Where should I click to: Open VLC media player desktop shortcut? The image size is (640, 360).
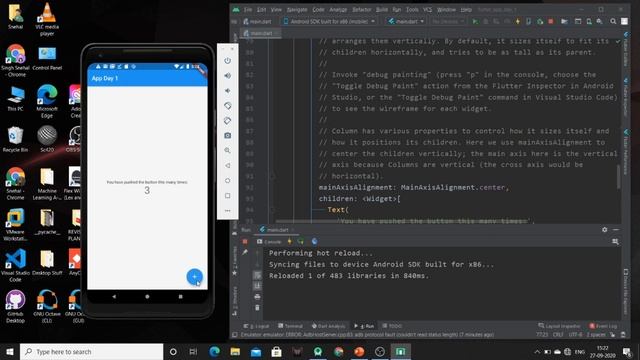(x=47, y=19)
